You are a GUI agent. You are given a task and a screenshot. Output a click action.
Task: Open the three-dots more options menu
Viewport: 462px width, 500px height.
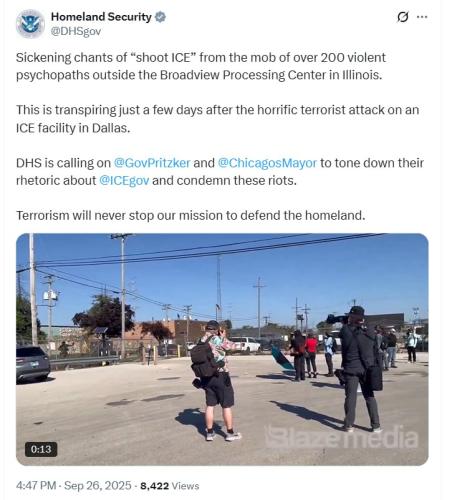(422, 17)
